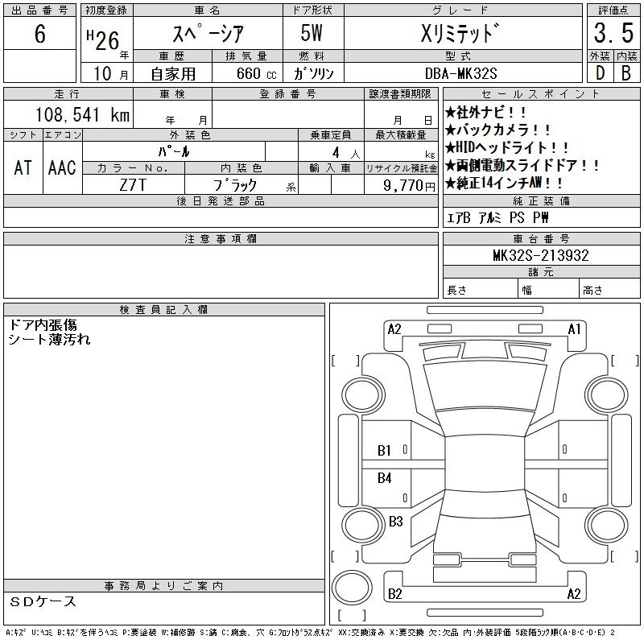Image resolution: width=644 pixels, height=644 pixels.
Task: Select registration year H26
Action: click(103, 40)
